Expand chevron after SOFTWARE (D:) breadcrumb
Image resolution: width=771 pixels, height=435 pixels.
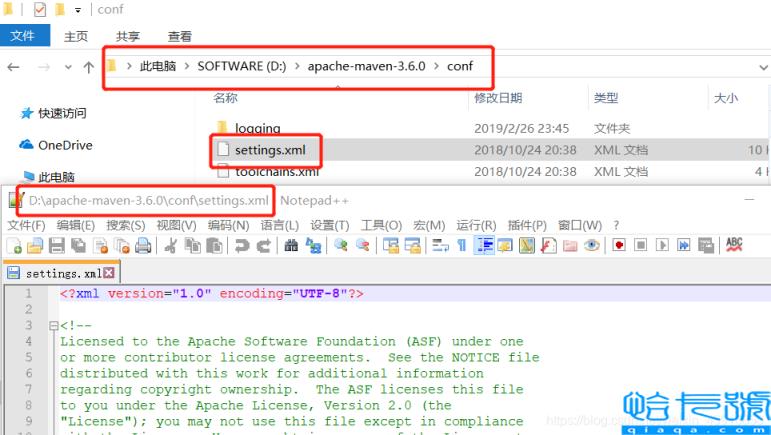297,66
